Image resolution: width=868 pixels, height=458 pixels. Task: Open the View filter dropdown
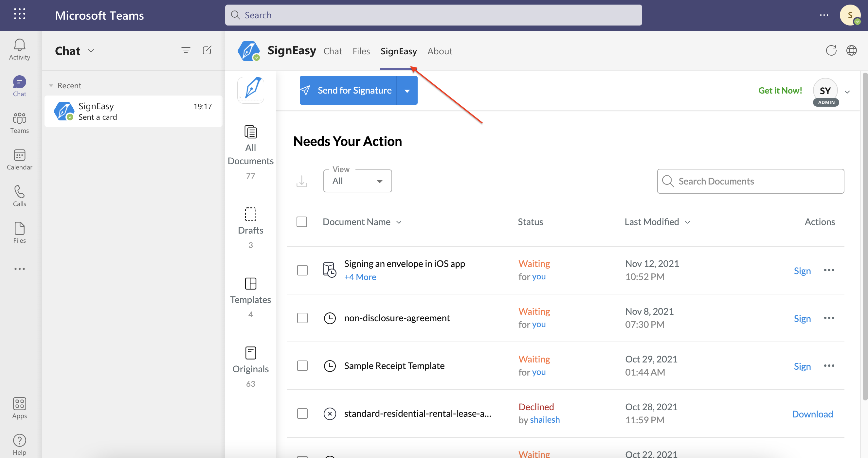[357, 181]
